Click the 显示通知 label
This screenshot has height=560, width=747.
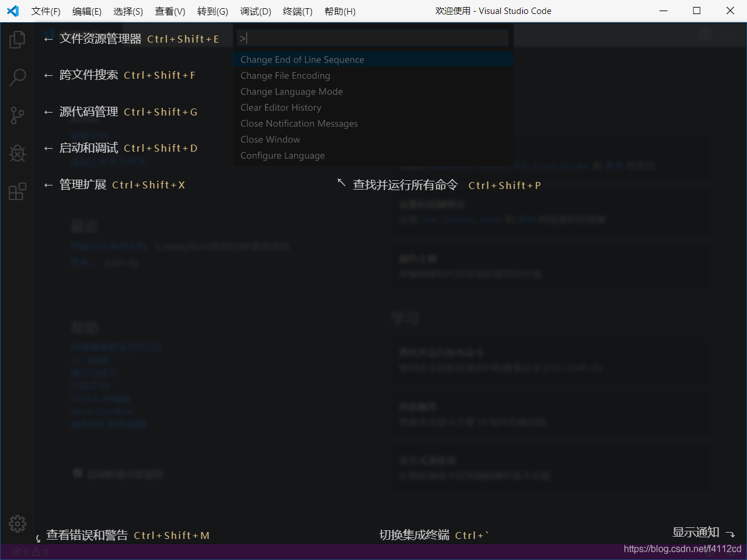[x=696, y=532]
